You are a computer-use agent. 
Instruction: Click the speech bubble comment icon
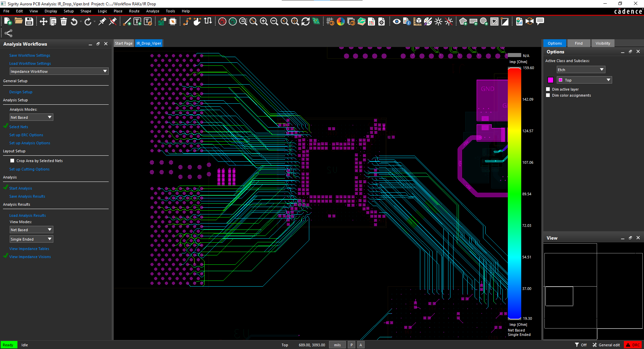click(x=540, y=21)
